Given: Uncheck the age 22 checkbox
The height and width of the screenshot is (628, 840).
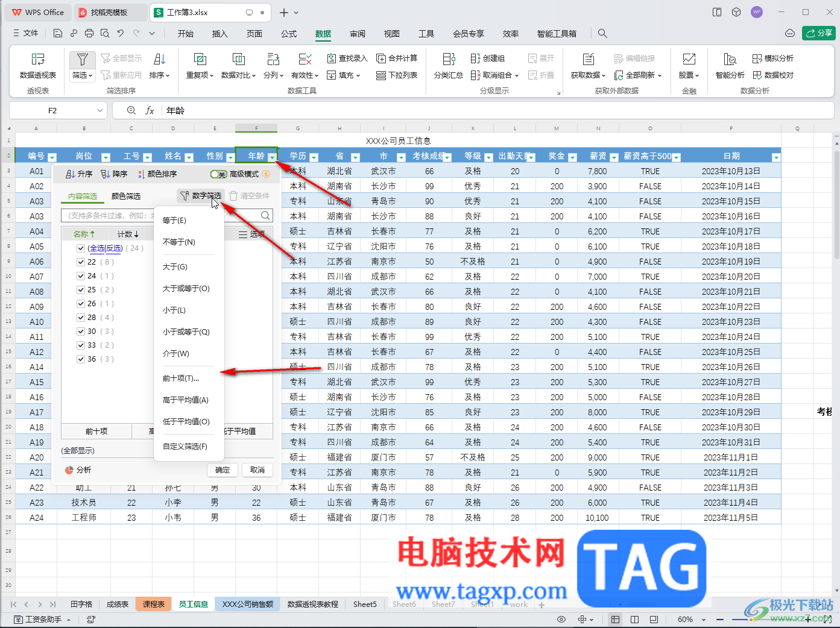Looking at the screenshot, I should tap(81, 262).
